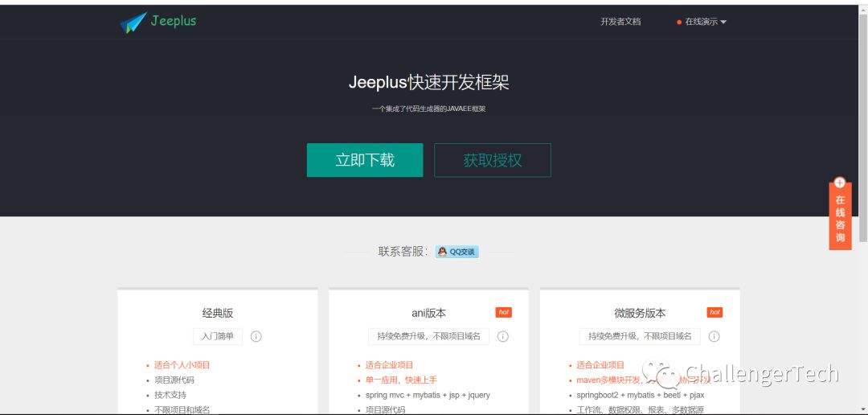Click 单一应用，快速上手 text
This screenshot has height=415, width=868.
[x=401, y=380]
